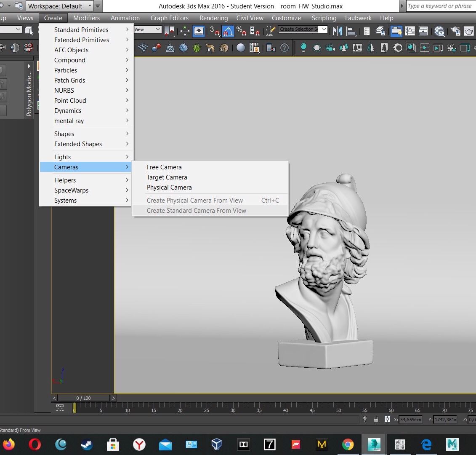
Task: Open the Rendering menu
Action: click(x=213, y=18)
